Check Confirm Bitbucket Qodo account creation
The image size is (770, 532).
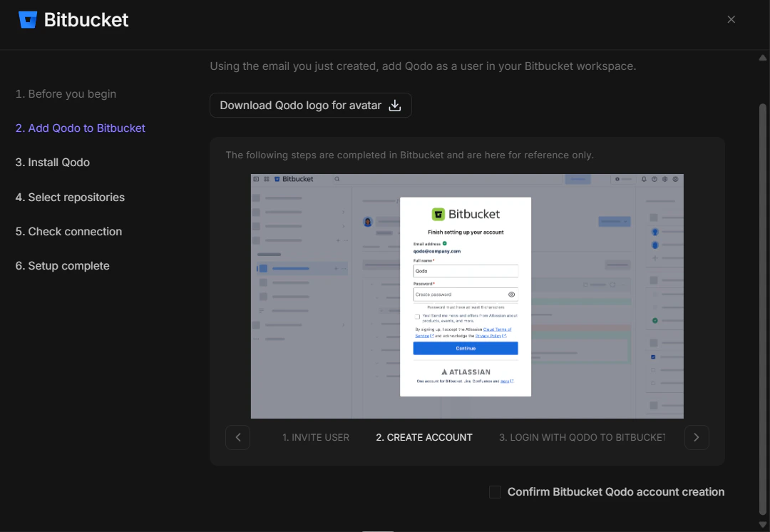click(495, 492)
